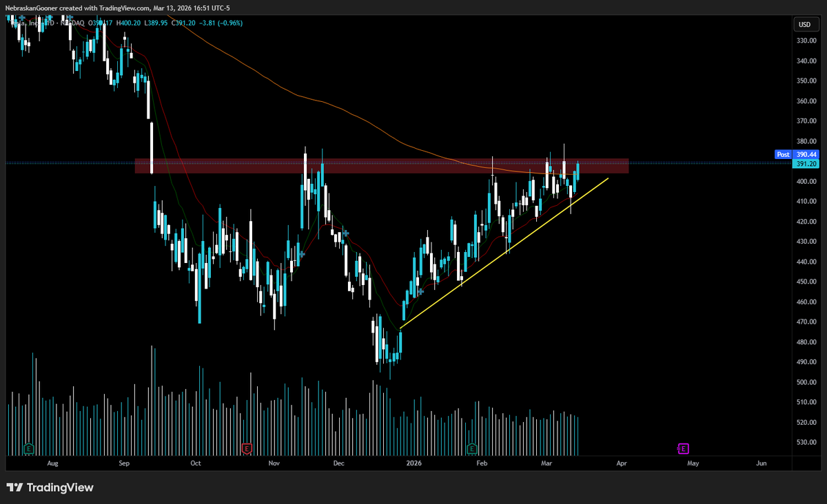
Task: Click the green earnings marker before Feb
Action: coord(472,449)
